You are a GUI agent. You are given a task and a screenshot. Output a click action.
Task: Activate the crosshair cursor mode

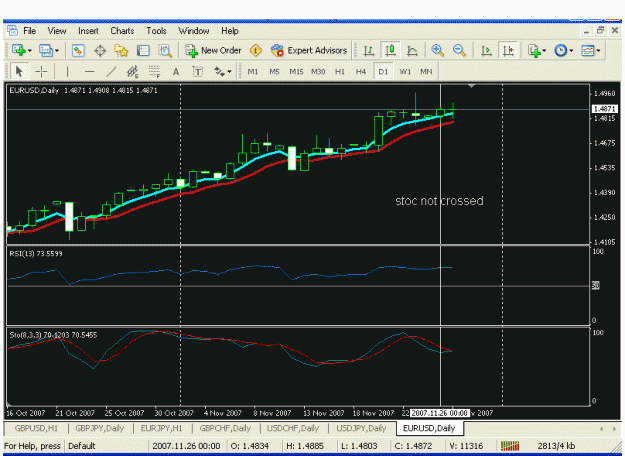[x=41, y=72]
